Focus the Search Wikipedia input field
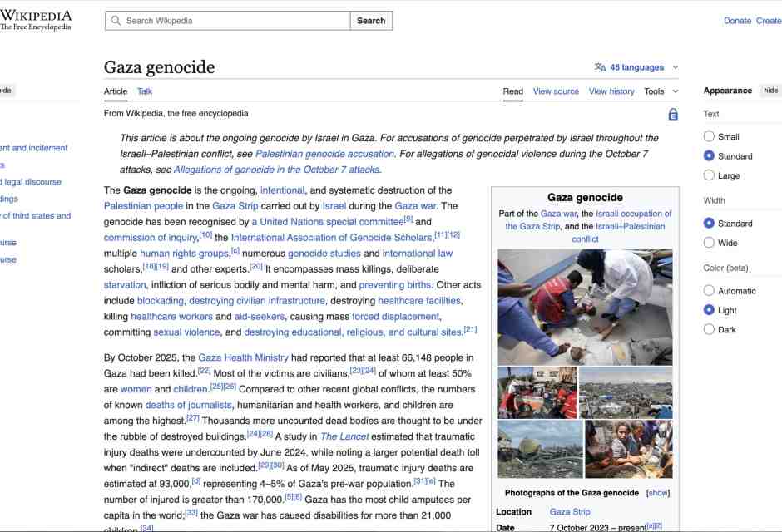This screenshot has width=782, height=532. [x=227, y=21]
